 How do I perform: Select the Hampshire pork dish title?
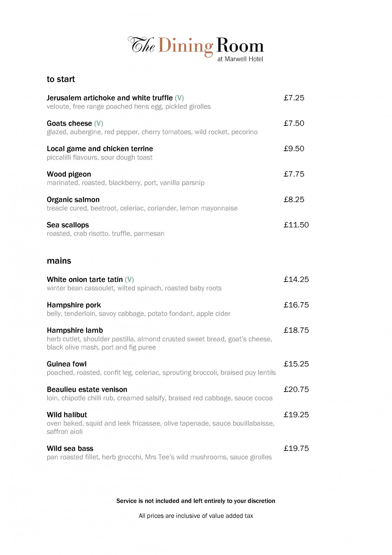click(74, 305)
